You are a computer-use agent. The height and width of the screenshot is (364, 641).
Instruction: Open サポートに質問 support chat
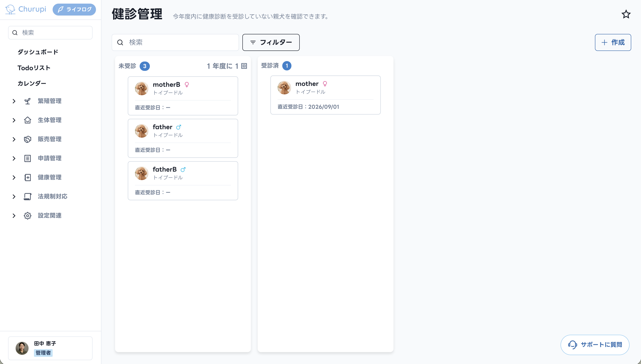(595, 345)
